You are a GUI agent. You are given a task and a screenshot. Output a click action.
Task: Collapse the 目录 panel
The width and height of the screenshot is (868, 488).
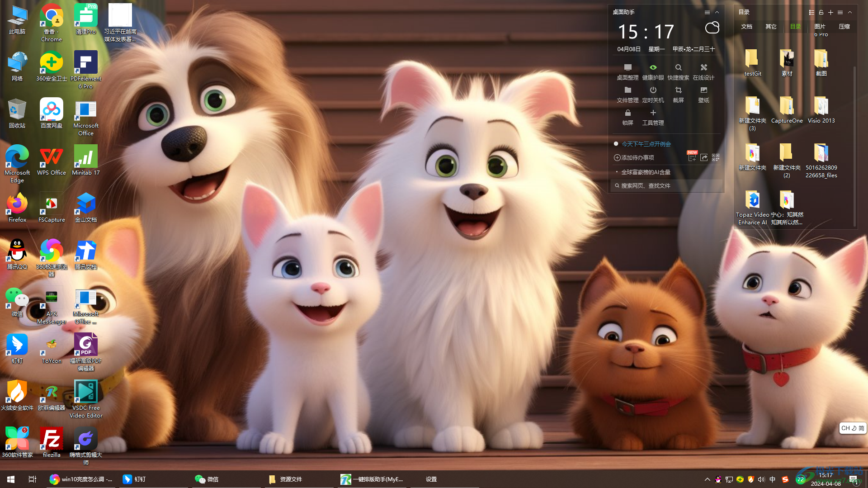pos(850,12)
